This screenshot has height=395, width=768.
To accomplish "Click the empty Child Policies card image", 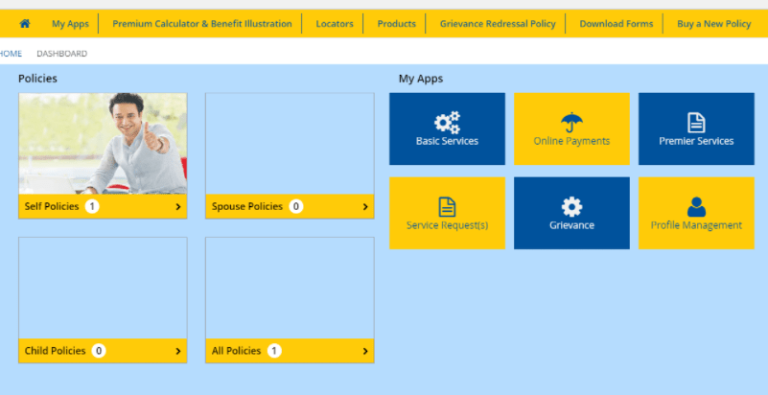I will tap(103, 288).
